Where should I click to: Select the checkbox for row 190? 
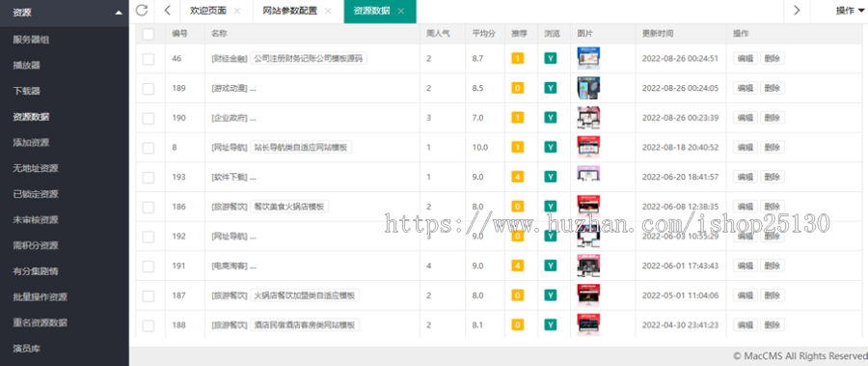[148, 118]
